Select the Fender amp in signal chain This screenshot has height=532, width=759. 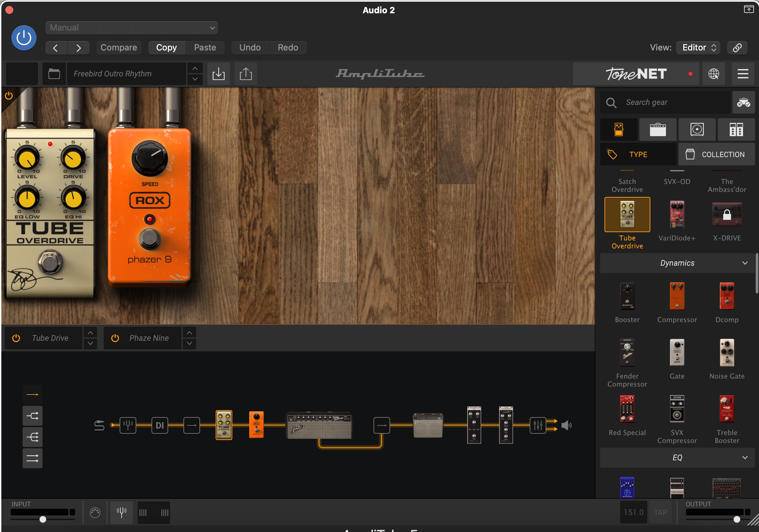319,426
